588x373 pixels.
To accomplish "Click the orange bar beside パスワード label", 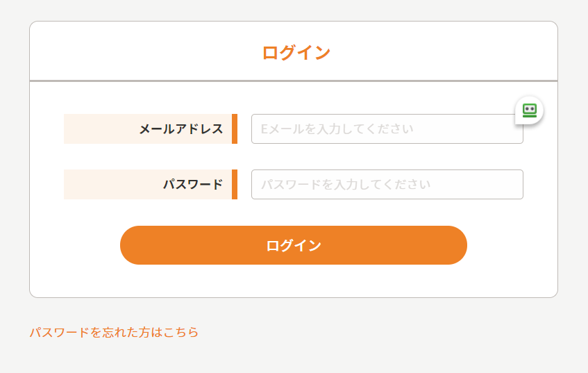I will pos(235,185).
